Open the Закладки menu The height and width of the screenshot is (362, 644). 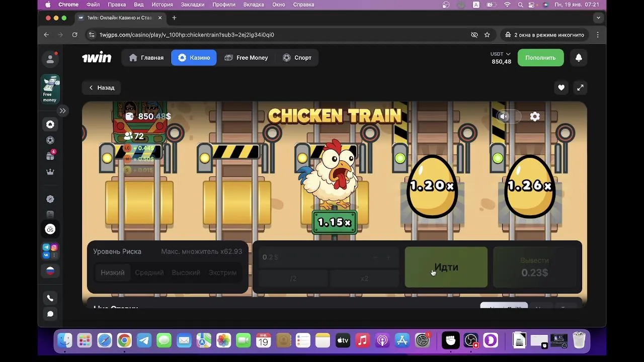(193, 5)
